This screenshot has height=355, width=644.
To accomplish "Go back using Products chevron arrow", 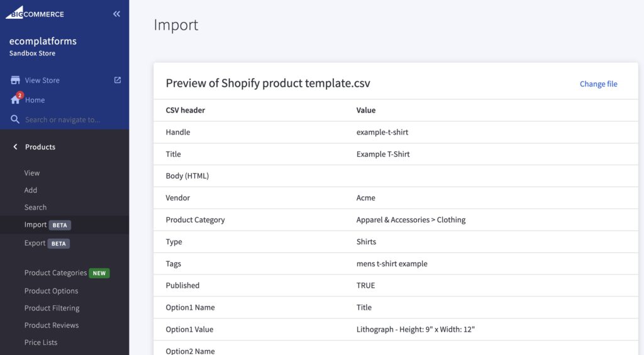I will click(15, 147).
